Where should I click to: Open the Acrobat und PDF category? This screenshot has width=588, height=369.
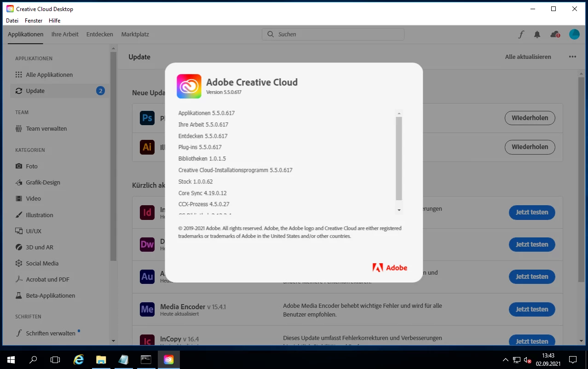tap(59, 279)
